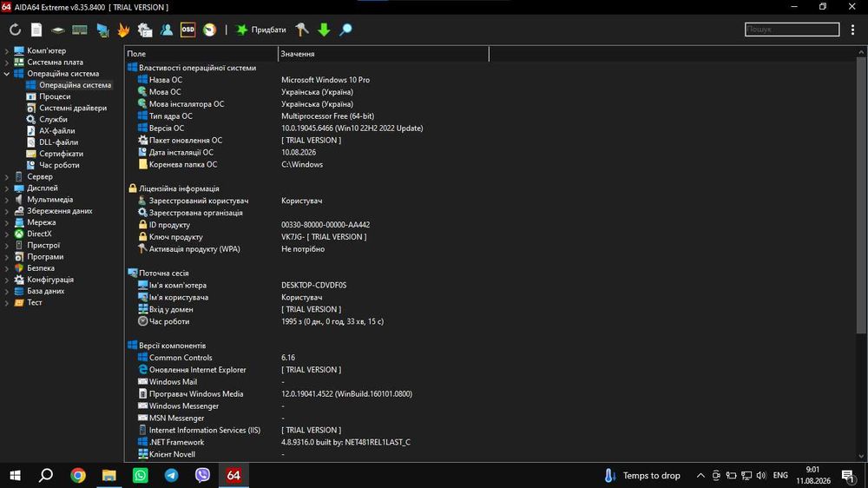Click the magnifier search toolbar icon
Screen dimensions: 868x488
[x=345, y=30]
